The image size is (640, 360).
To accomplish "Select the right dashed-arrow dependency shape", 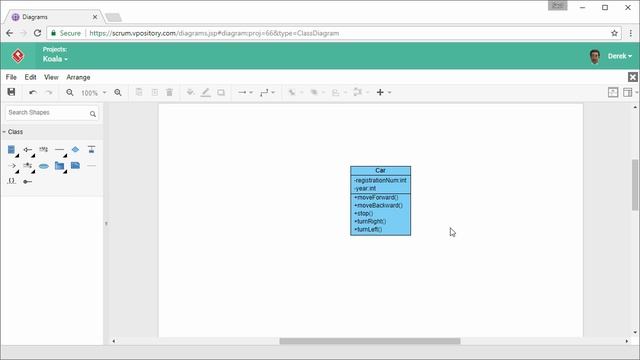I will click(x=12, y=166).
